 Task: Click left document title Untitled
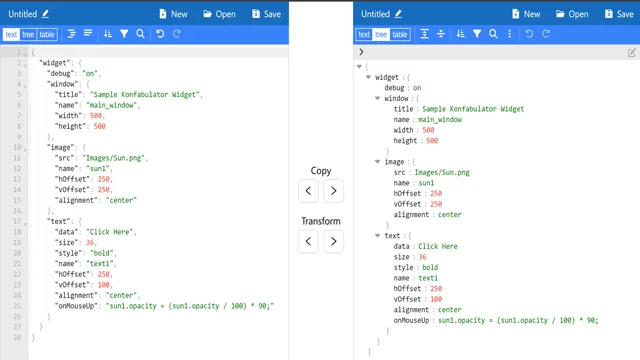pos(23,14)
